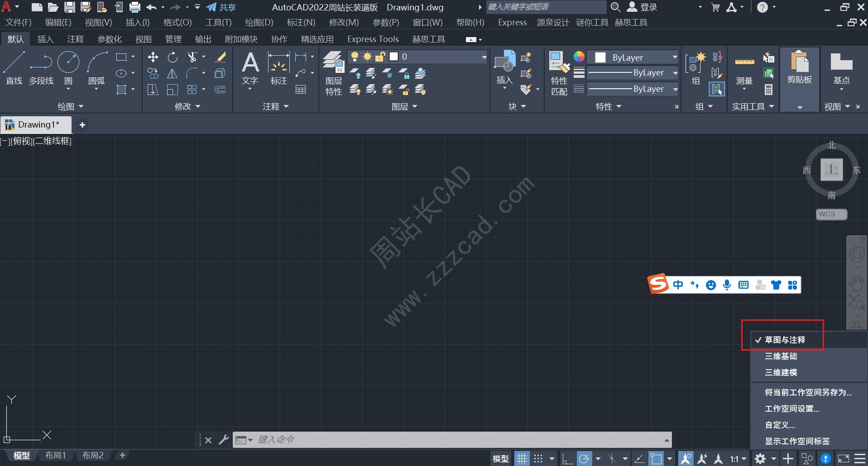This screenshot has height=466, width=868.
Task: Toggle the grid display in status bar
Action: (522, 459)
